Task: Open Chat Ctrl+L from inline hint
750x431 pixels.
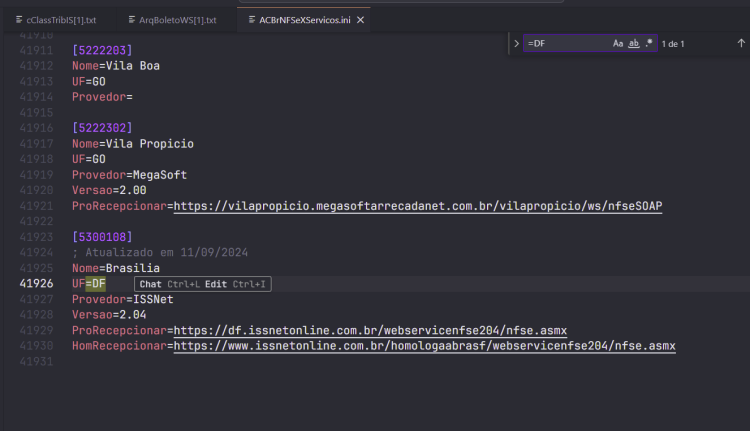Action: tap(170, 284)
